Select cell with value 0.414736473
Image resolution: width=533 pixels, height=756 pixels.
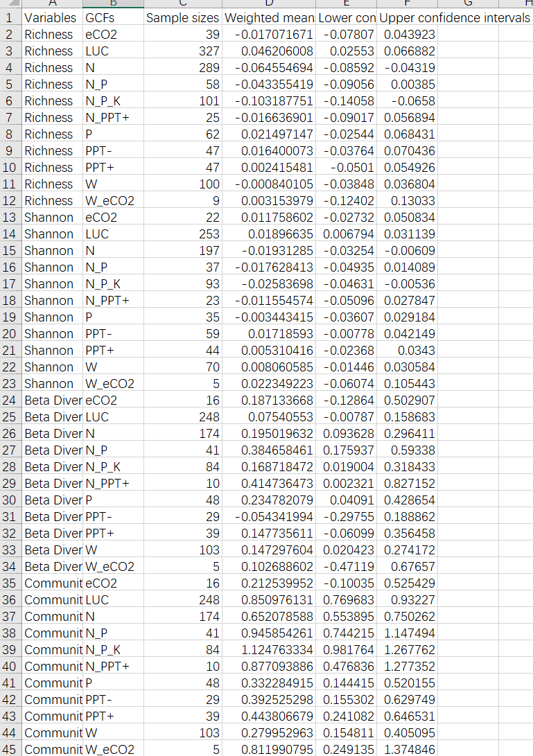pos(269,484)
